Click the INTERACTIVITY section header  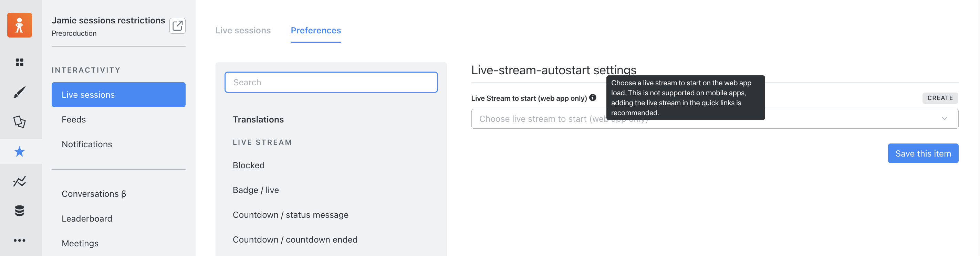tap(86, 70)
